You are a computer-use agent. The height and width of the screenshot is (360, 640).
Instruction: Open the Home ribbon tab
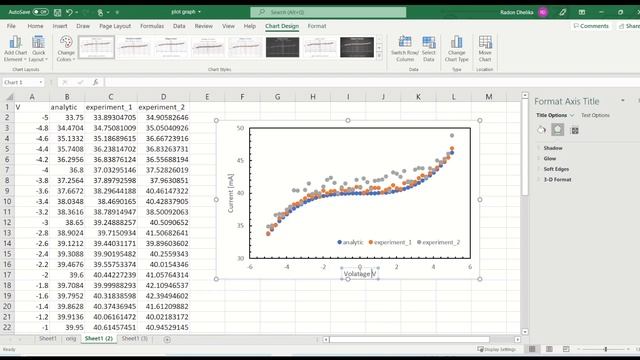tap(36, 26)
